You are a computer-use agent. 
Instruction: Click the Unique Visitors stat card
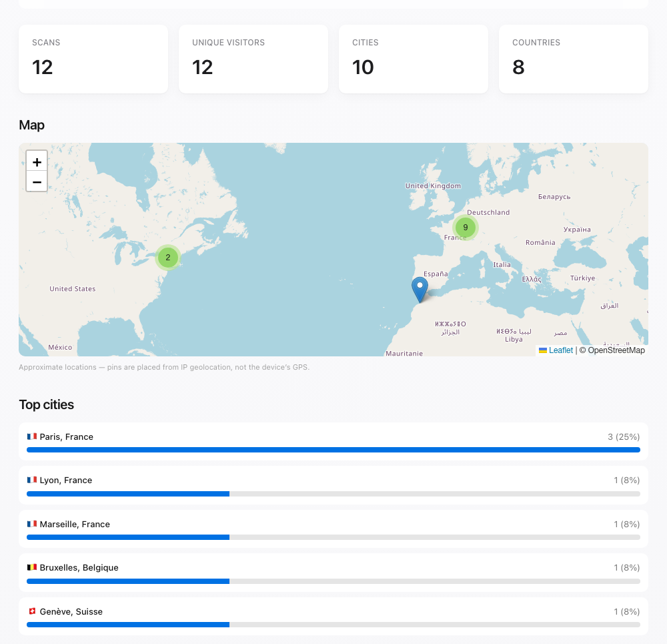(x=253, y=59)
